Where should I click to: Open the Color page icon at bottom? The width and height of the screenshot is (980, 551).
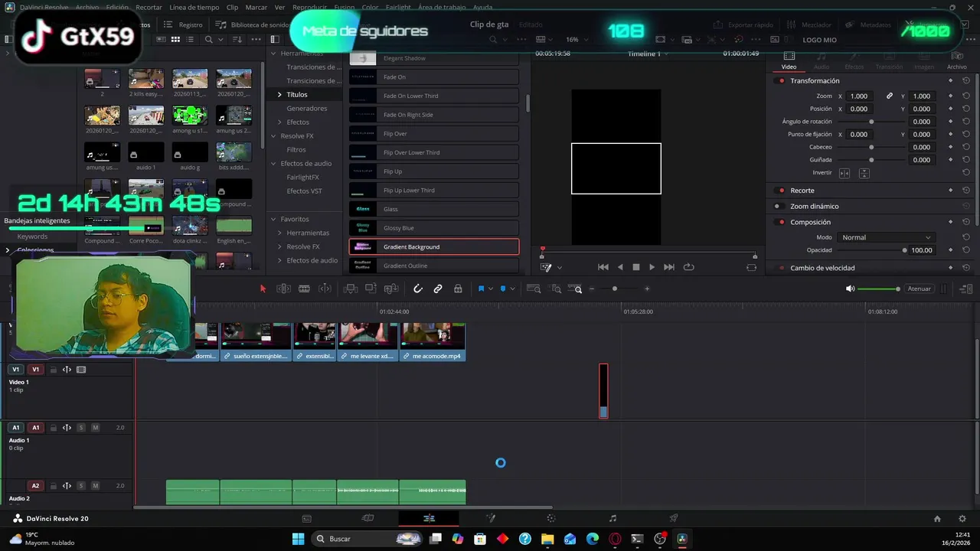tap(551, 518)
